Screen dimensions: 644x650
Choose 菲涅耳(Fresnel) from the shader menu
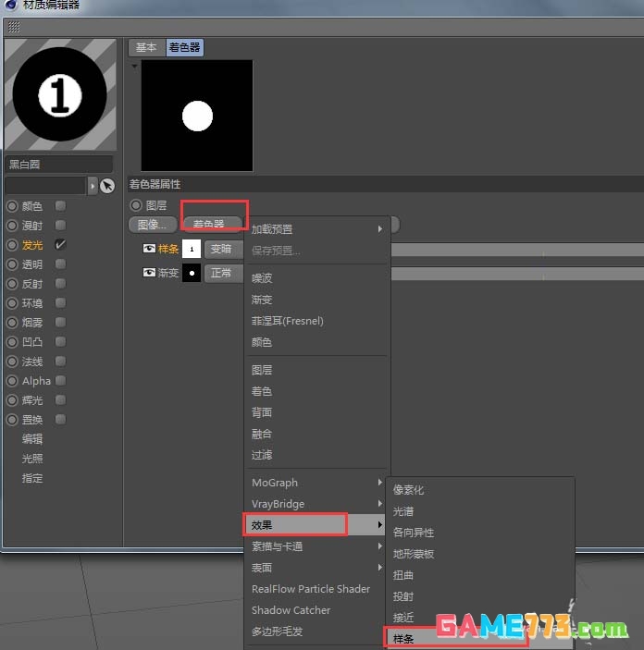click(x=317, y=321)
